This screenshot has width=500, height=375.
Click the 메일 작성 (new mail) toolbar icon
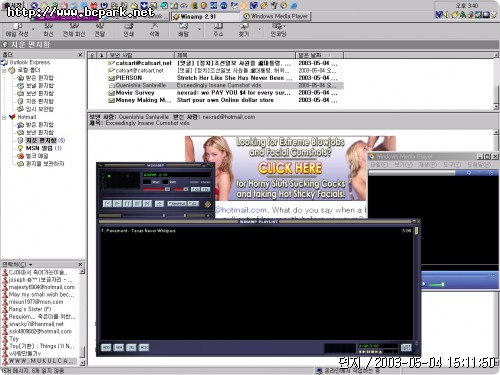[x=17, y=30]
